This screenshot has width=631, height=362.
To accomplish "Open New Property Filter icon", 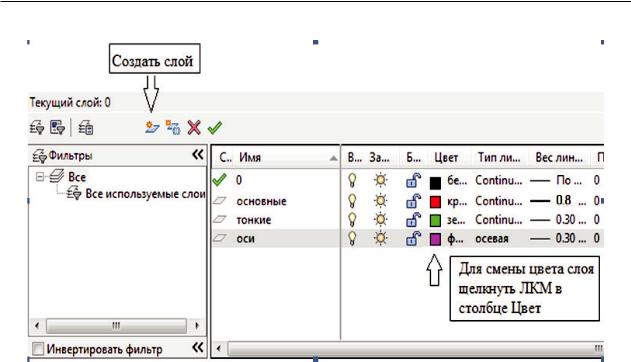I will [37, 128].
